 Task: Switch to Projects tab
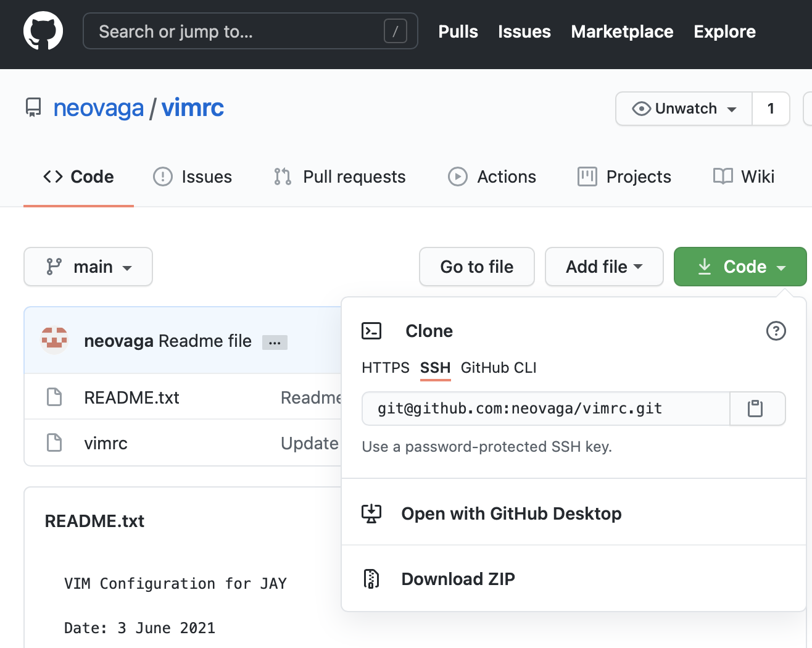click(x=624, y=177)
